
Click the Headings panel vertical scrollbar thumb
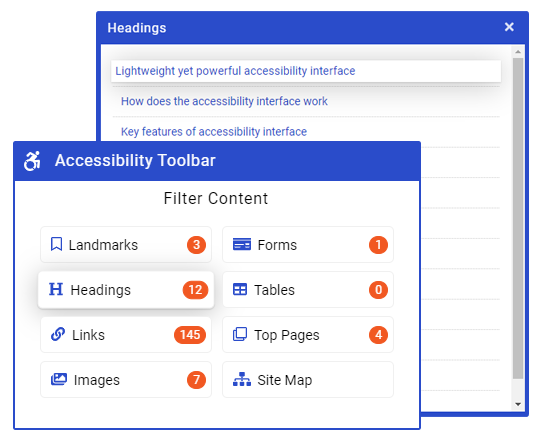pos(518,218)
